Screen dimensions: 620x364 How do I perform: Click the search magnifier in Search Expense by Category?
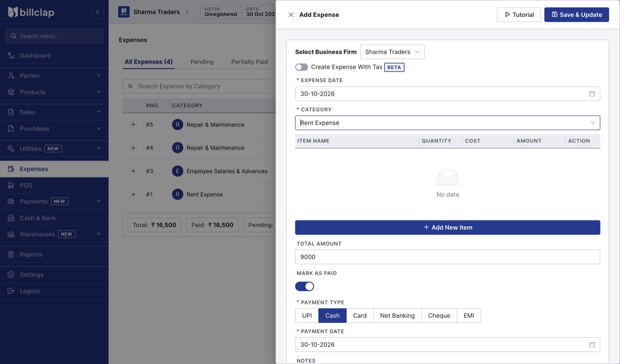click(131, 86)
